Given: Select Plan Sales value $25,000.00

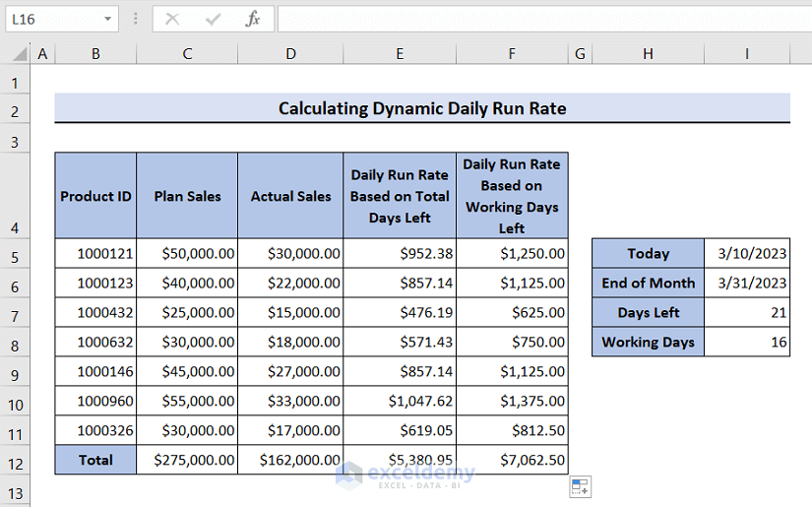Looking at the screenshot, I should pos(187,312).
